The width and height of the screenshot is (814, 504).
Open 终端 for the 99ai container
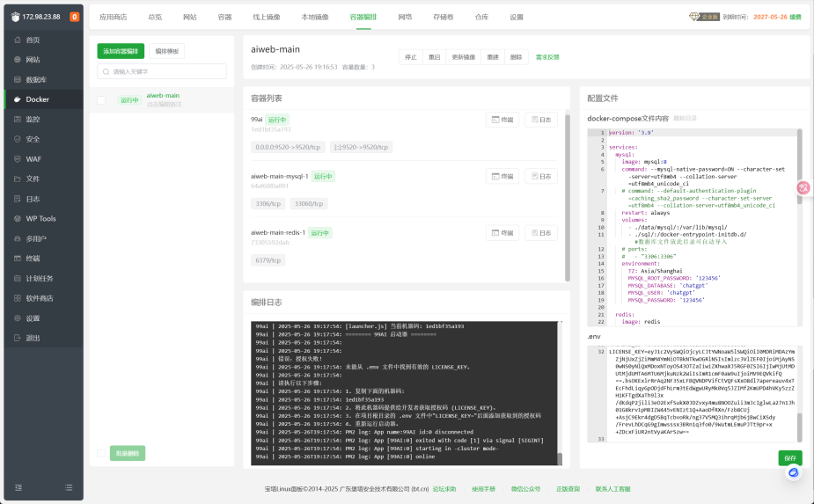click(502, 120)
